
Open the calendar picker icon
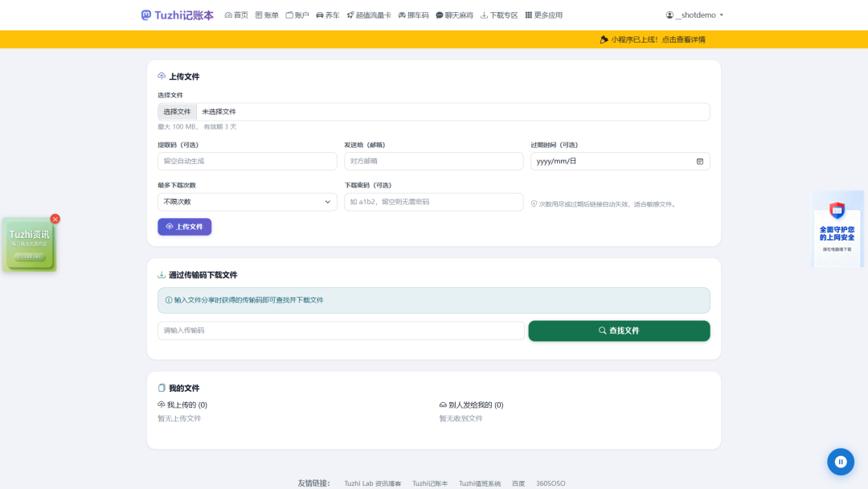pyautogui.click(x=700, y=161)
